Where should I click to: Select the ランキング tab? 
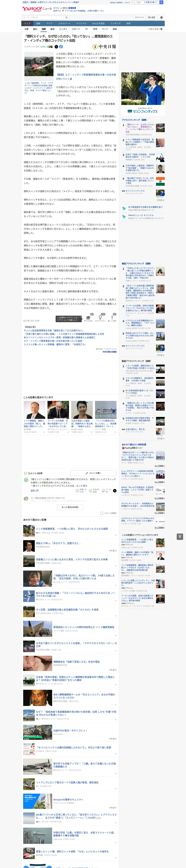(x=115, y=23)
